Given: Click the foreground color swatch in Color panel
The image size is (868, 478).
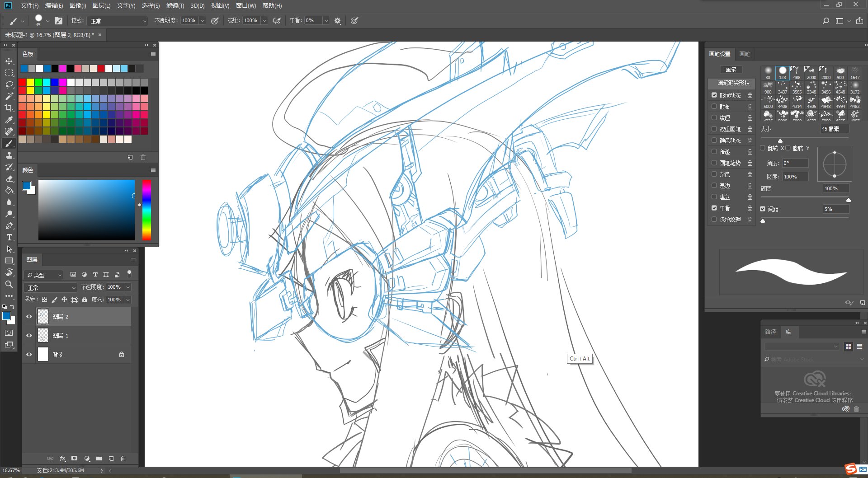Looking at the screenshot, I should point(27,186).
